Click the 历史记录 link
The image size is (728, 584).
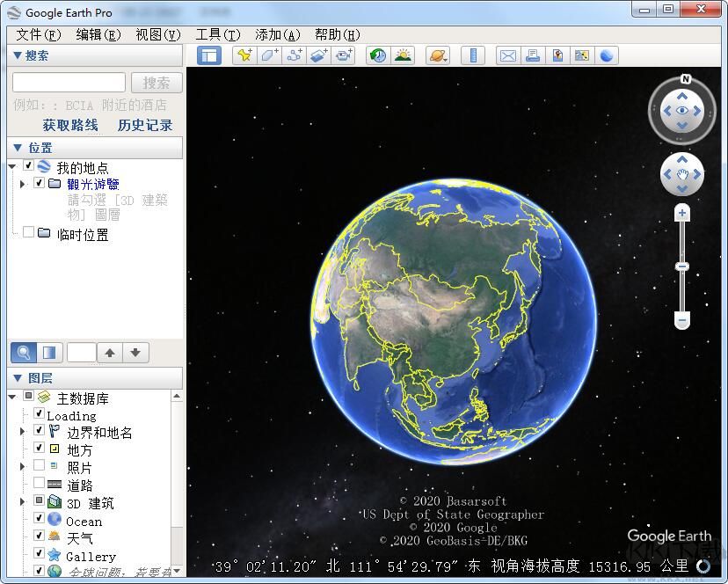point(144,125)
